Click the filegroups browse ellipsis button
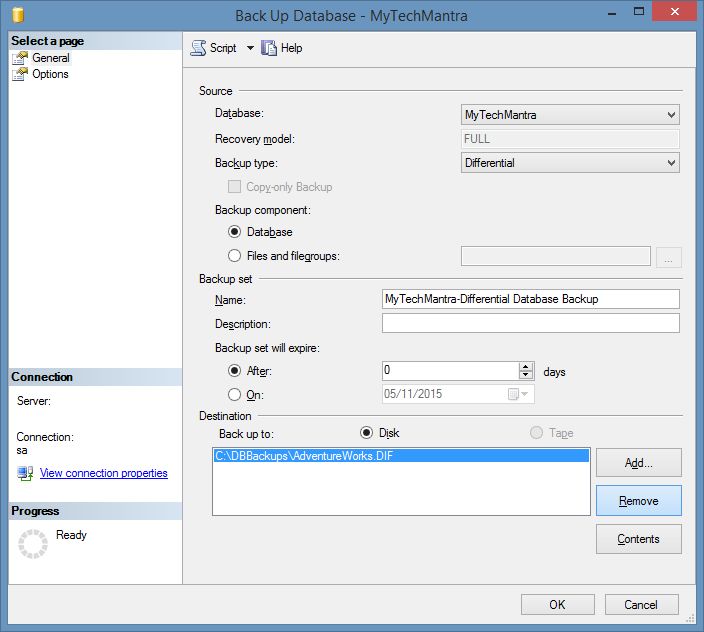Viewport: 704px width, 632px height. pos(669,257)
